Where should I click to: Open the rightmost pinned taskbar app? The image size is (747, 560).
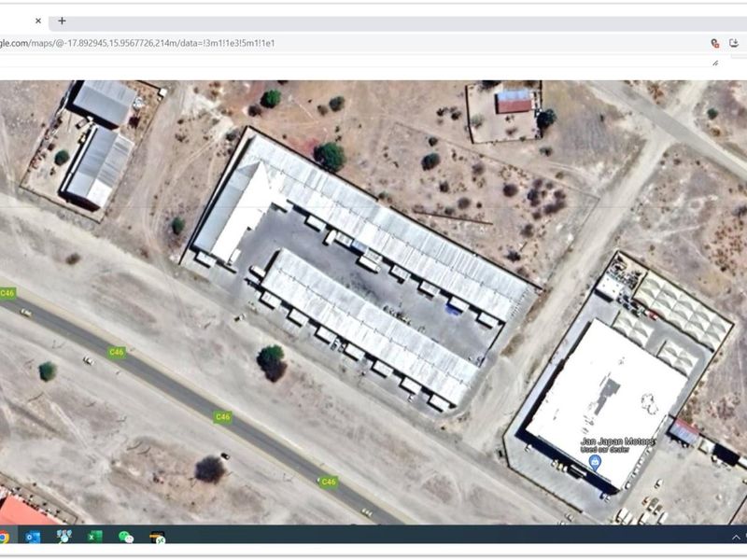click(x=157, y=538)
